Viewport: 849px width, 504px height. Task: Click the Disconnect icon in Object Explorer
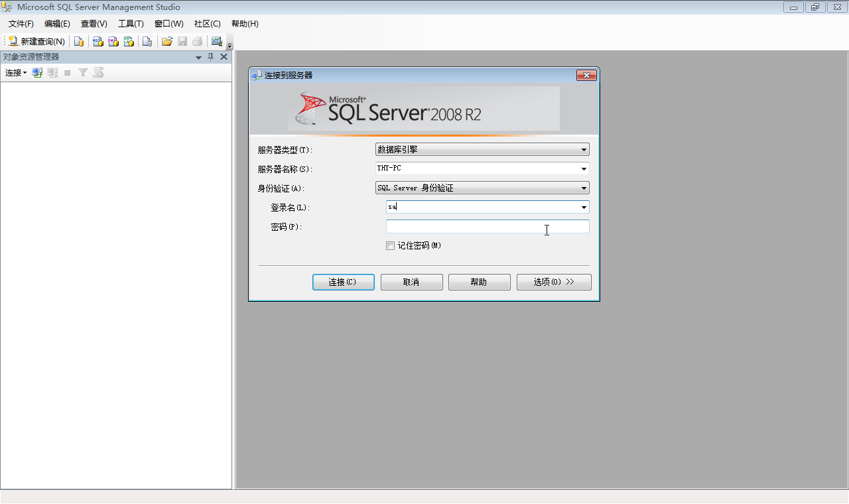(53, 72)
